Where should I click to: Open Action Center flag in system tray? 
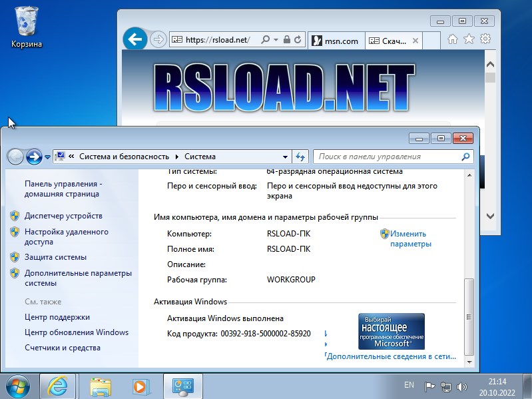click(430, 386)
